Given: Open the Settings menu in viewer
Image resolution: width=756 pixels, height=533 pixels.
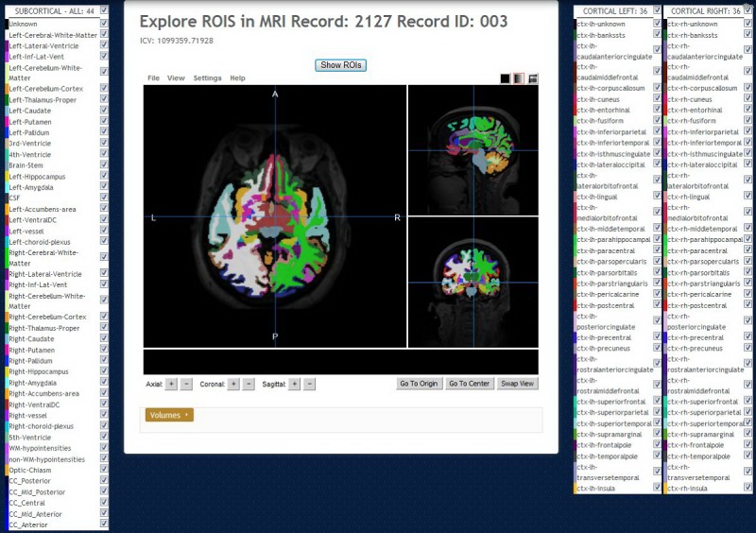Looking at the screenshot, I should point(207,78).
